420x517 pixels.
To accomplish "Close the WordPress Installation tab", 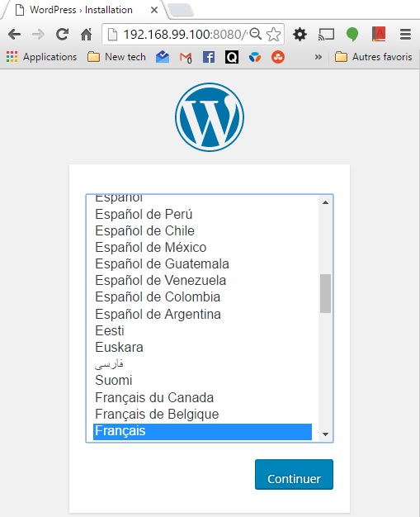I will pyautogui.click(x=153, y=10).
